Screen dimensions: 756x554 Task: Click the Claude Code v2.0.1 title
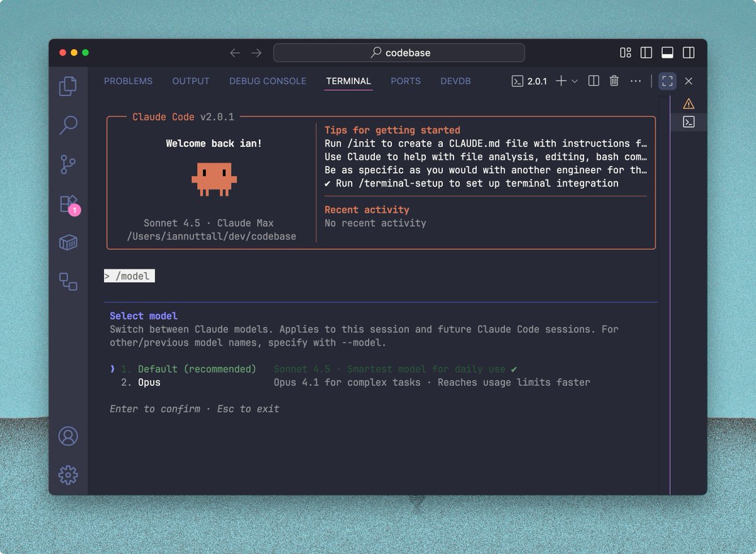click(x=183, y=117)
